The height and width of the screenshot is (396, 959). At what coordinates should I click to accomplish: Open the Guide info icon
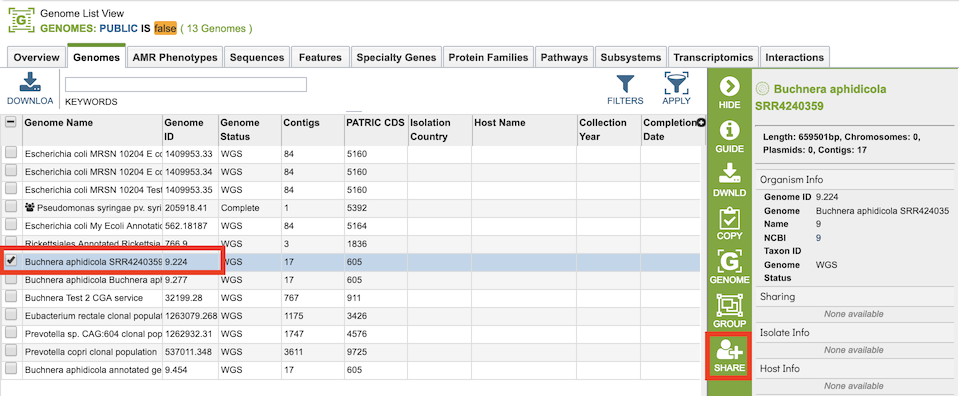click(729, 130)
